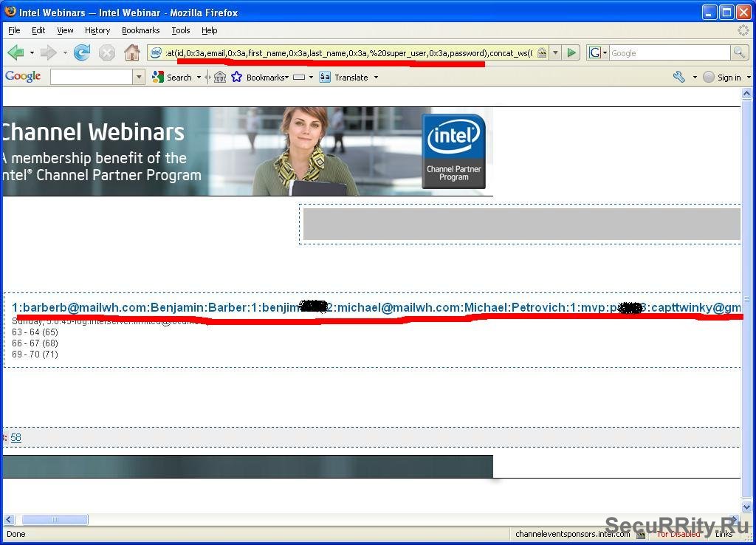Click the magnifier icon in the Google search bar
Image resolution: width=756 pixels, height=545 pixels.
click(739, 52)
